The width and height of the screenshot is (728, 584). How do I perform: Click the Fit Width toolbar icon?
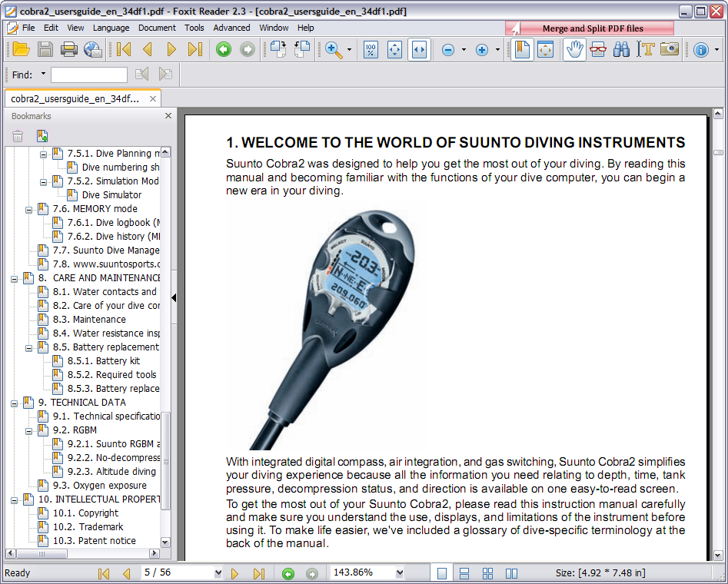point(419,50)
